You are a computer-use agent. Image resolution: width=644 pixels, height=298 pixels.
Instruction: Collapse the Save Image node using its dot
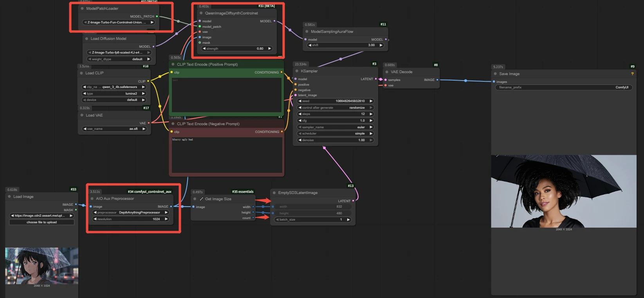point(495,74)
